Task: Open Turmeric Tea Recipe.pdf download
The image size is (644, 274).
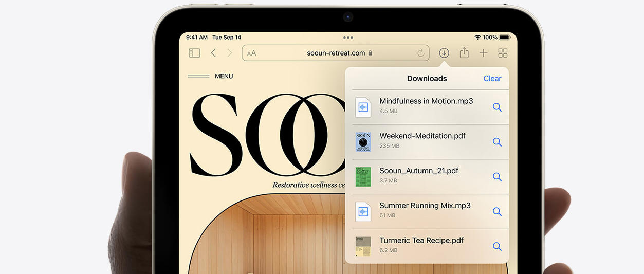Action: coord(421,241)
